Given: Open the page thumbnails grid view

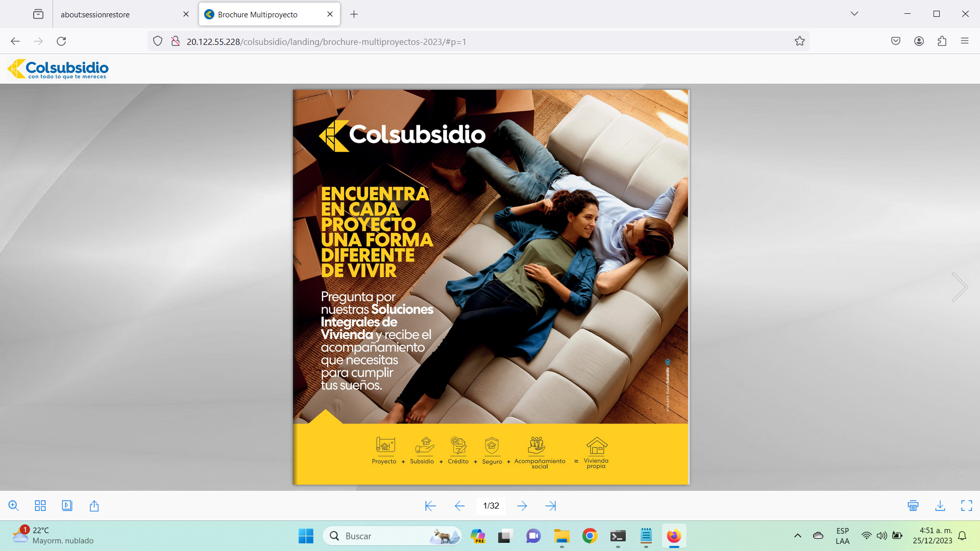Looking at the screenshot, I should 40,506.
